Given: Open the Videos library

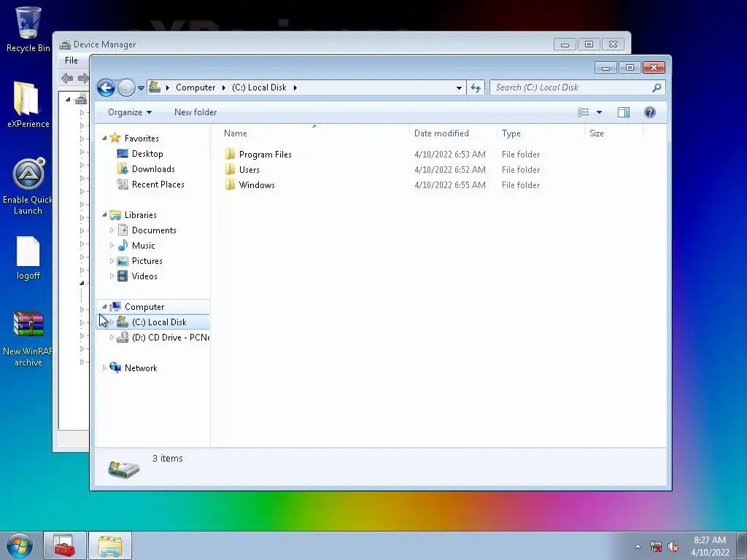Looking at the screenshot, I should (x=144, y=276).
